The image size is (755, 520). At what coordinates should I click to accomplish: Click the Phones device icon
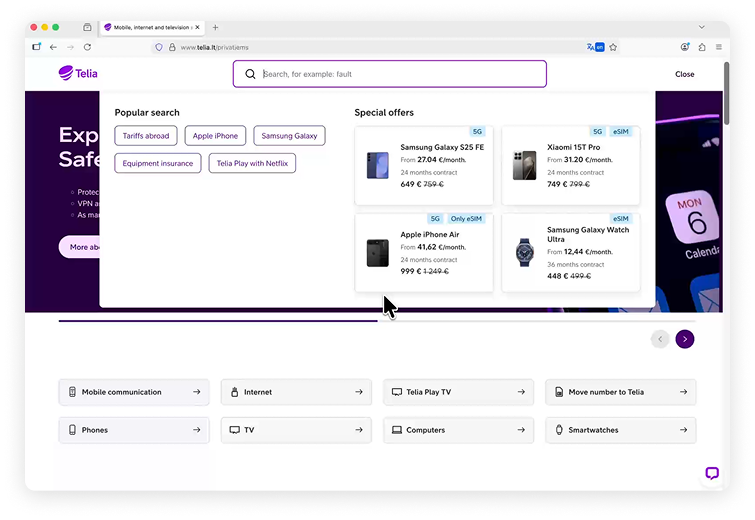pyautogui.click(x=72, y=430)
